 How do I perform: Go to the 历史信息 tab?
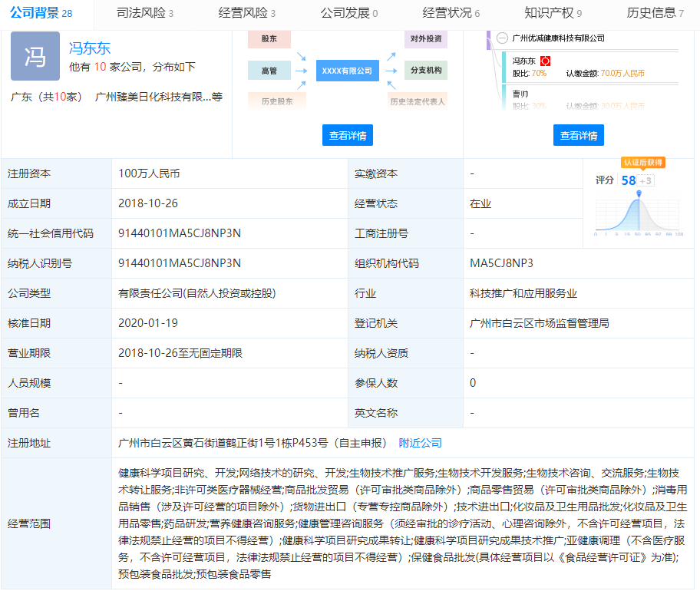coord(655,13)
